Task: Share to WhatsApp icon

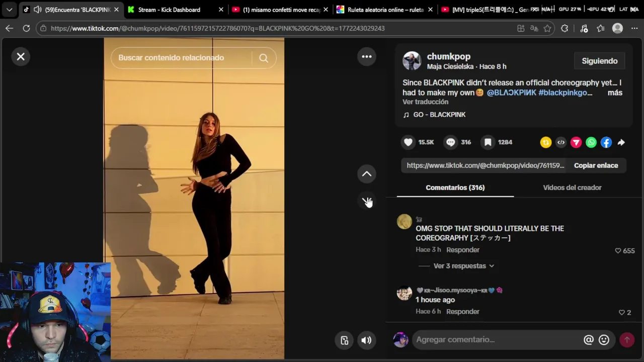Action: coord(591,143)
